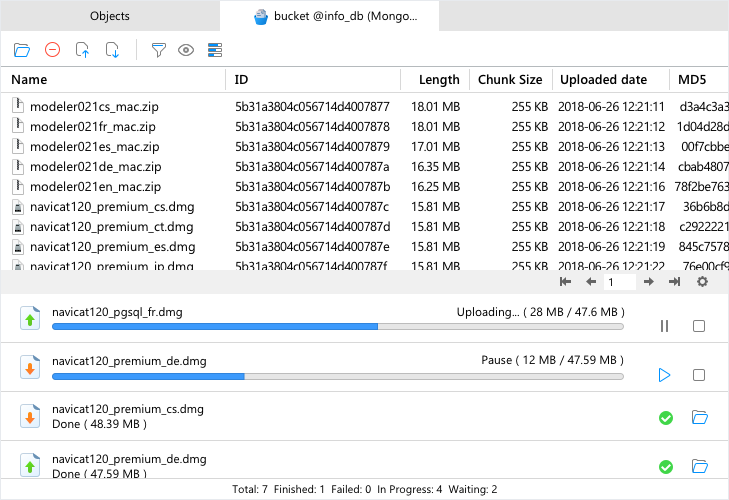The width and height of the screenshot is (729, 500).
Task: Click the 17.01 MB length cell
Action: (435, 147)
